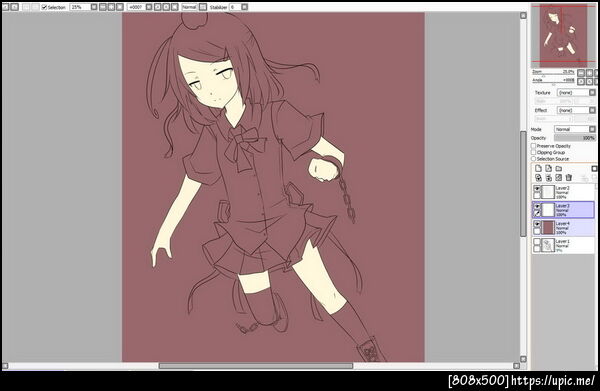Click reset rotation icon in toolbar

tap(174, 7)
